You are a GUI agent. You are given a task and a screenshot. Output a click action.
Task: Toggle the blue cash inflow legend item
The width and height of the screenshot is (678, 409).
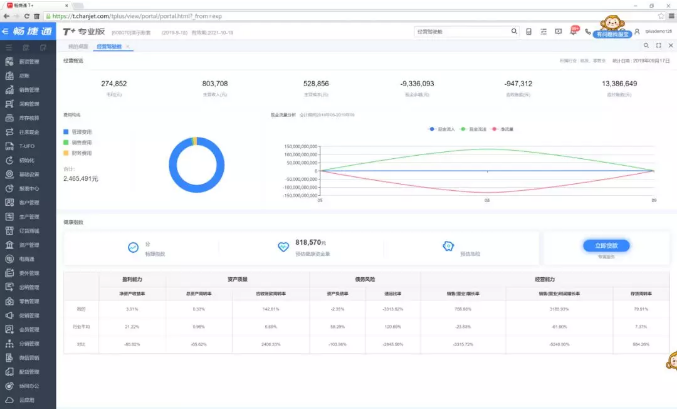tap(433, 128)
